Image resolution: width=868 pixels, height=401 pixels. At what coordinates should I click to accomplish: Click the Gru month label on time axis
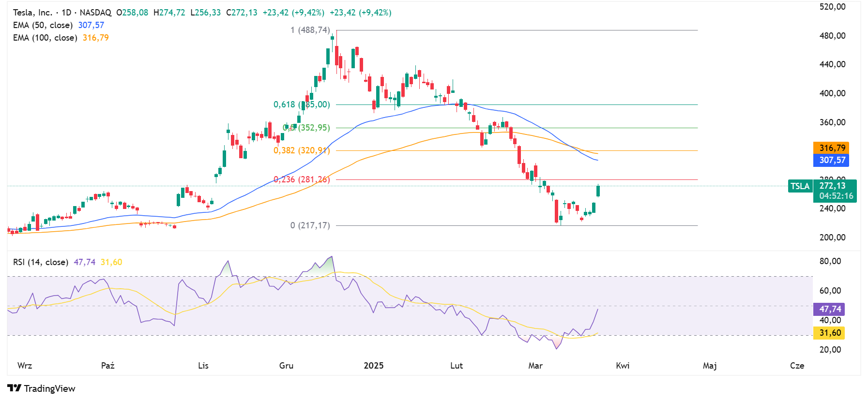287,366
